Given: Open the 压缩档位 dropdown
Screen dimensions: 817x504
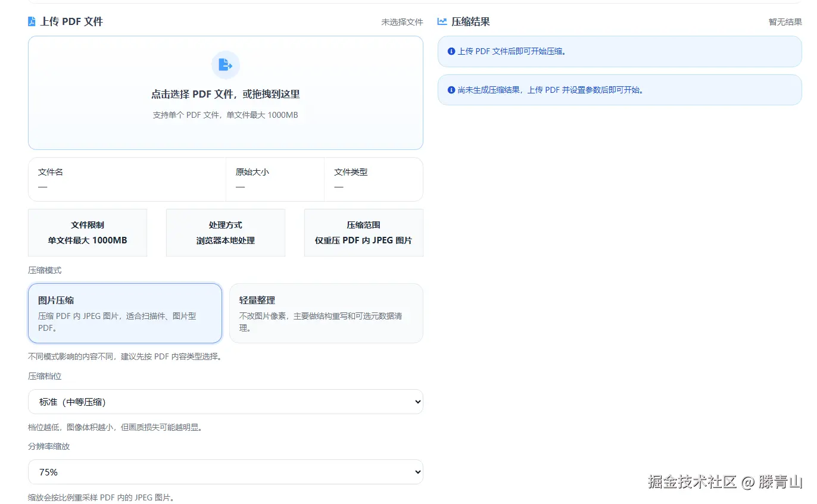Looking at the screenshot, I should click(x=226, y=402).
